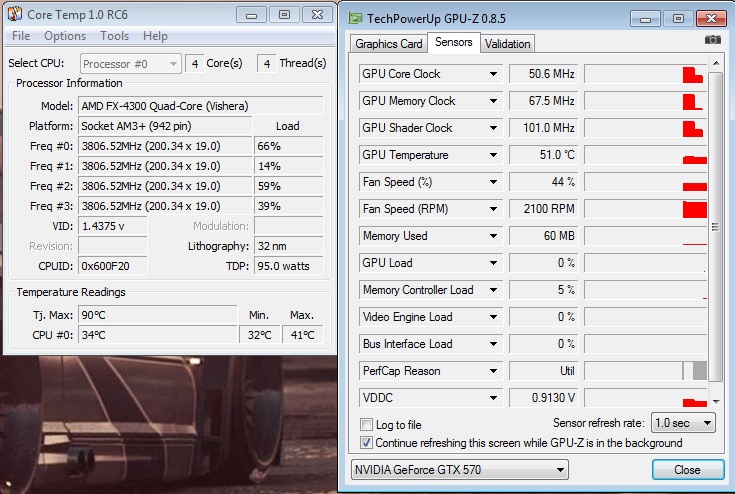Click the Freq #0 field in Core Temp
Image resolution: width=735 pixels, height=494 pixels.
click(x=165, y=146)
